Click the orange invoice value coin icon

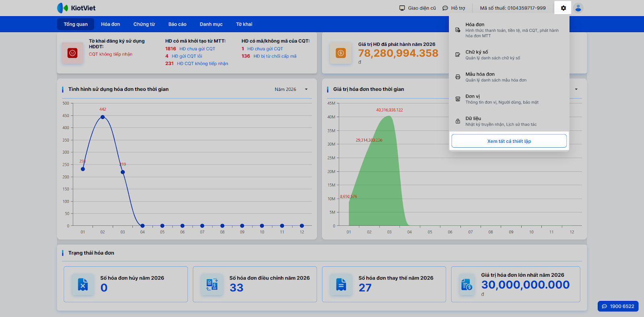click(341, 53)
